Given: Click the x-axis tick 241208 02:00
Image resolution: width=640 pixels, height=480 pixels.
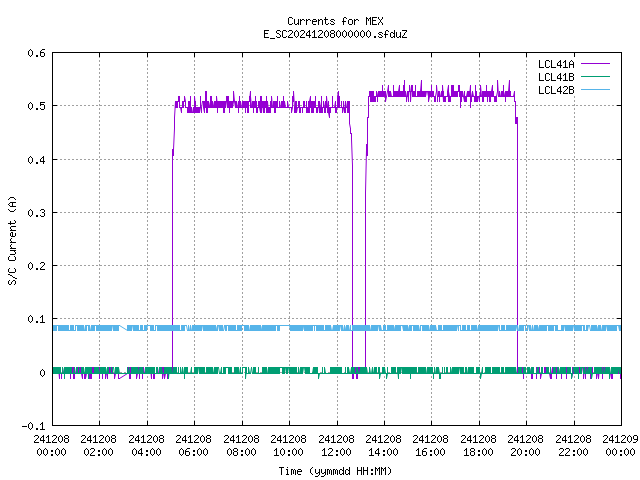Looking at the screenshot, I should click(98, 445).
